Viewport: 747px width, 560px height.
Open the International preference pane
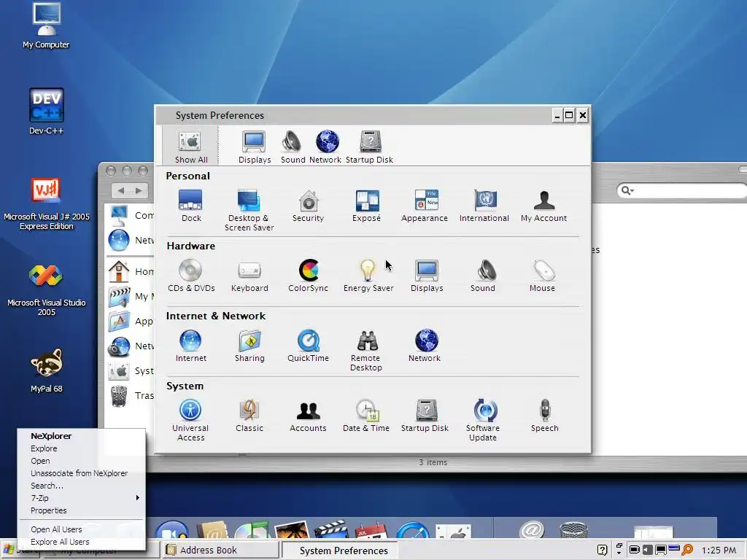(484, 205)
